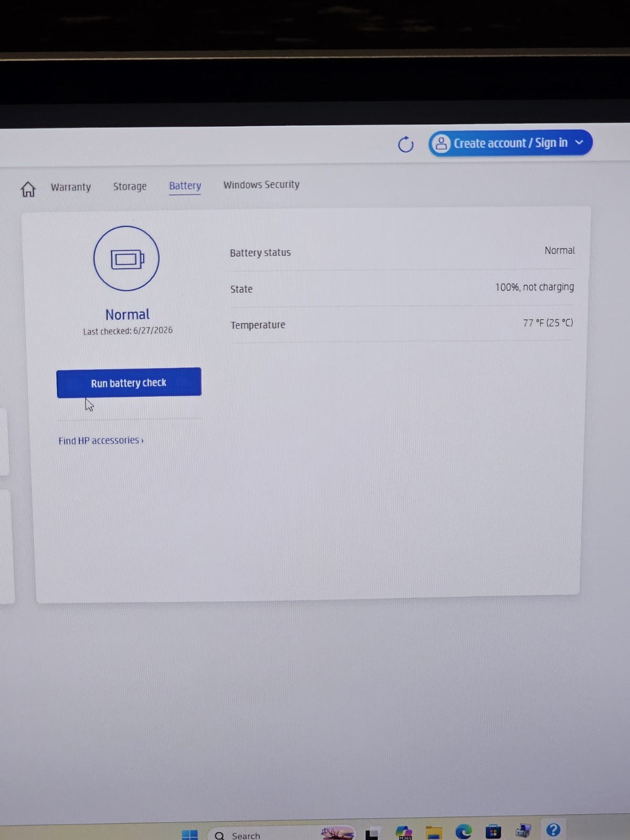Click the Battery status row label
Screen dimensions: 630x840
[x=260, y=253]
